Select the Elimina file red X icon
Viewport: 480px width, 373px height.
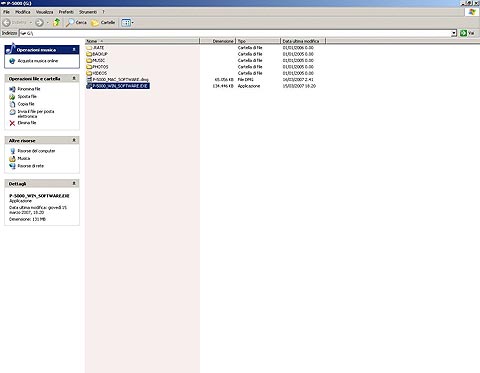tap(12, 123)
